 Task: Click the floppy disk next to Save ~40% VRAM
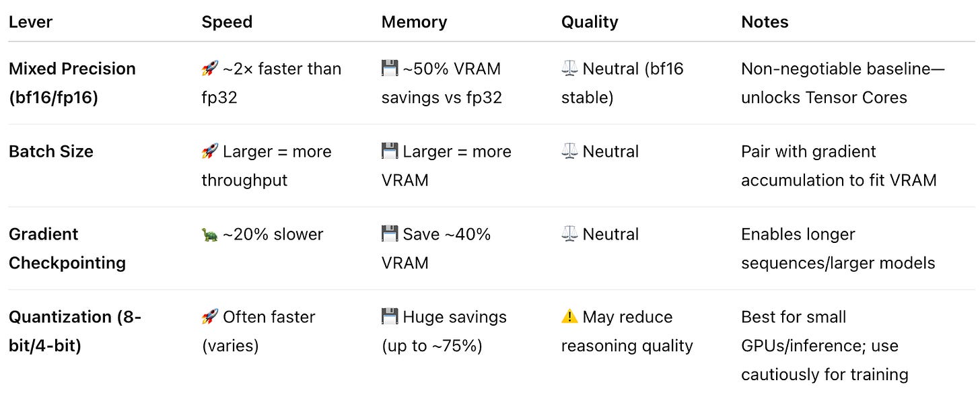coord(390,234)
